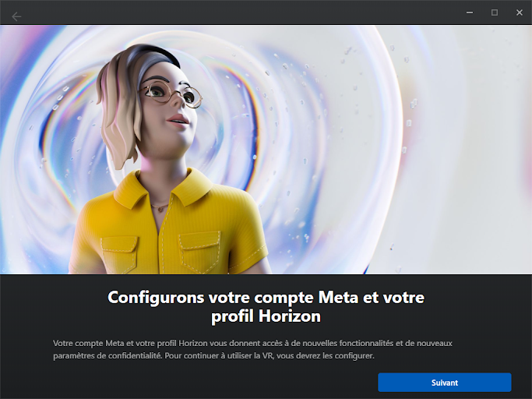532x399 pixels.
Task: Minimize the Meta setup window
Action: coord(470,12)
